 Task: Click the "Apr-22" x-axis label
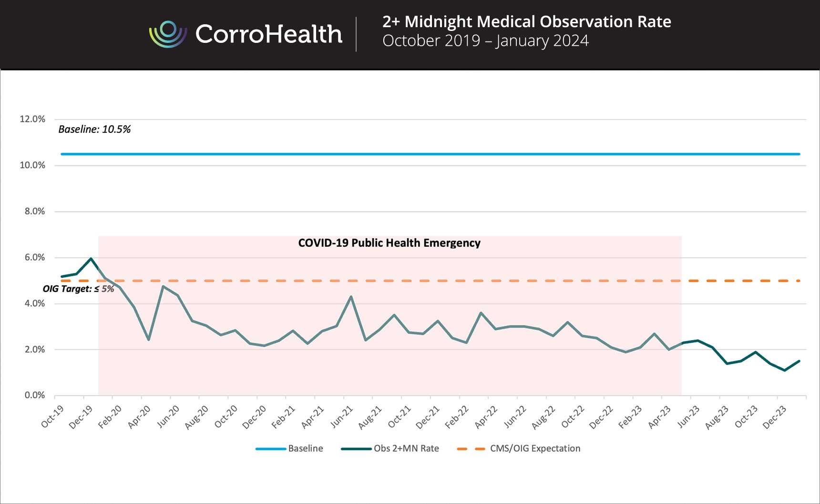click(486, 417)
